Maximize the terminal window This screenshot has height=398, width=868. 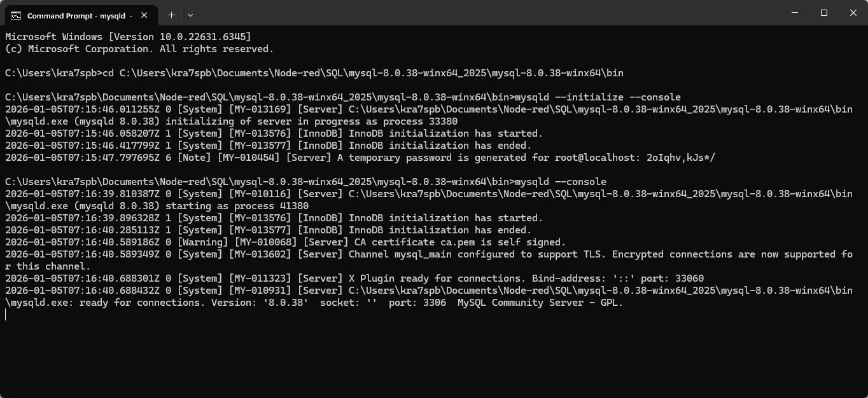[824, 13]
